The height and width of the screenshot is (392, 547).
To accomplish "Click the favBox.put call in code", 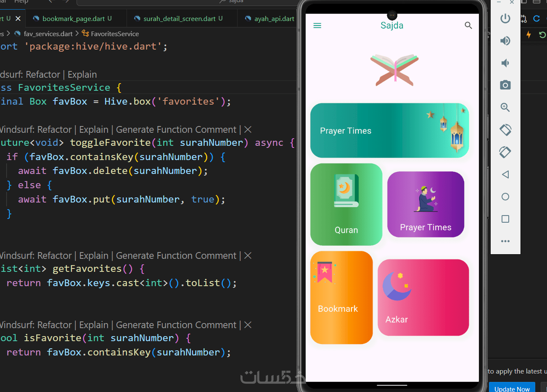I will (81, 199).
